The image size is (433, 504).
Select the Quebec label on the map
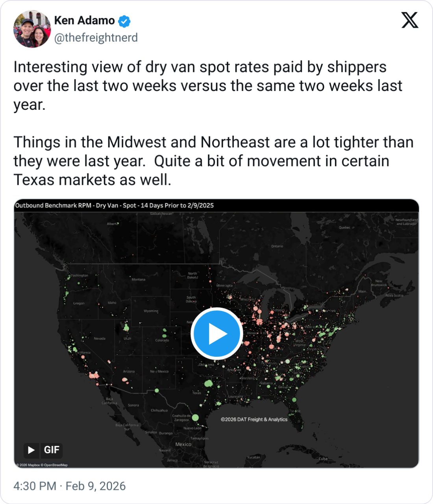[344, 227]
